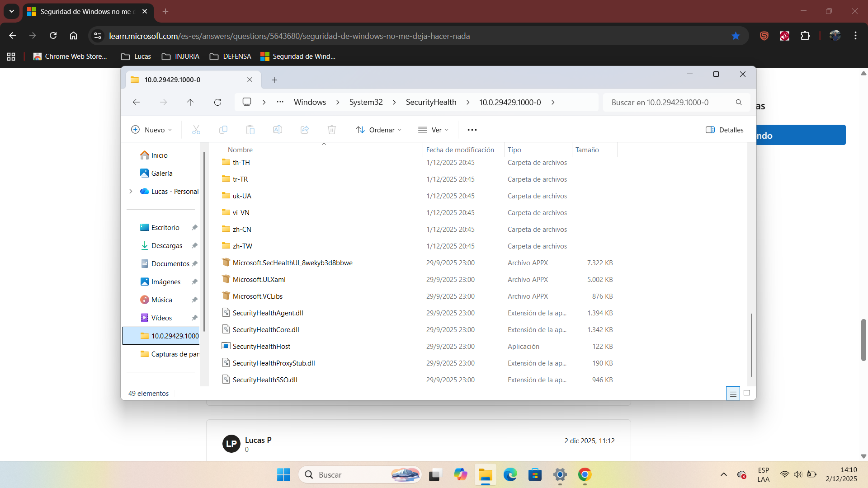Open the Ver dropdown menu
This screenshot has width=868, height=488.
point(433,130)
